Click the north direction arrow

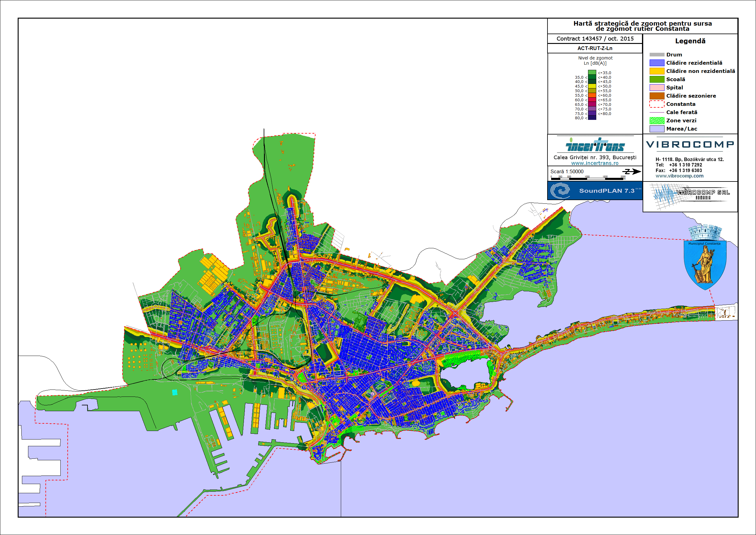(632, 171)
